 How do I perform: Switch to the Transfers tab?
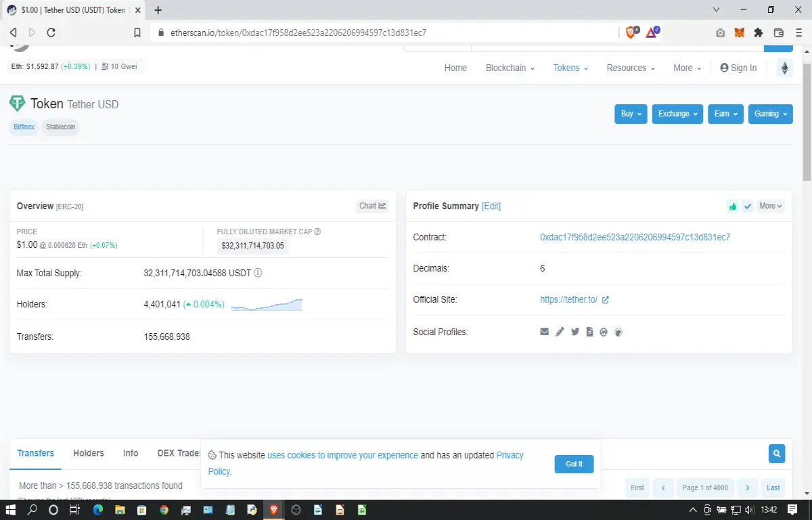[x=35, y=453]
